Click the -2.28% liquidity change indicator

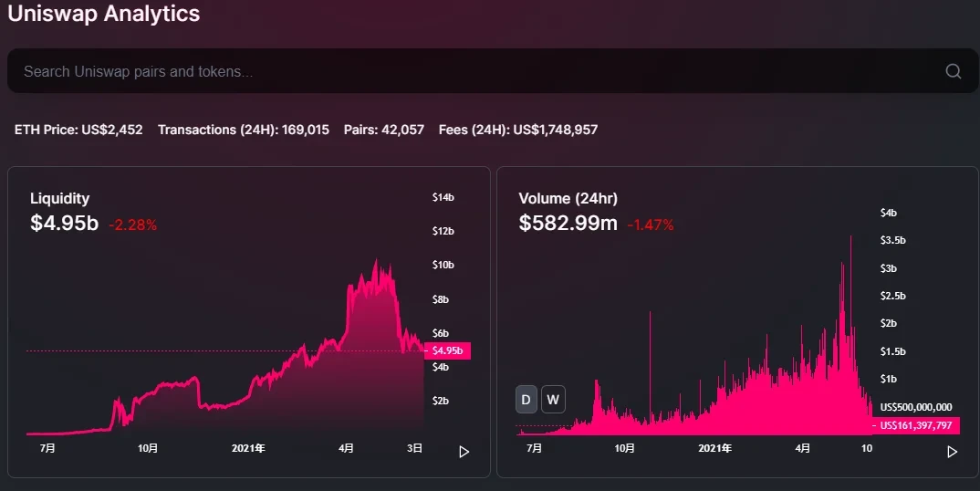pos(133,225)
